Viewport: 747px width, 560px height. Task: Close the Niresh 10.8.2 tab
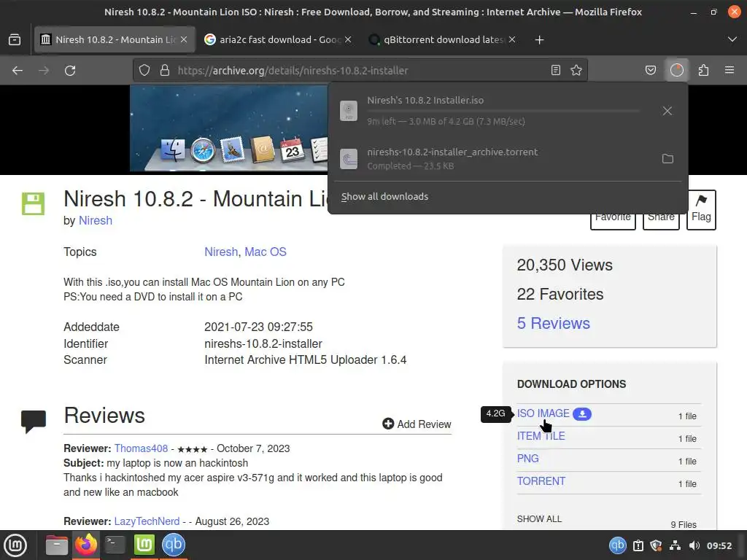(184, 39)
